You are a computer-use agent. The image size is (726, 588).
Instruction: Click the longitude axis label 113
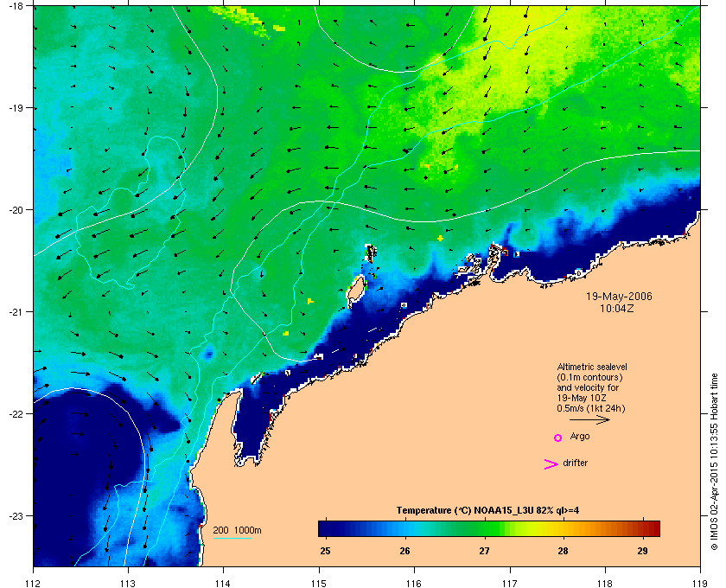click(x=128, y=584)
